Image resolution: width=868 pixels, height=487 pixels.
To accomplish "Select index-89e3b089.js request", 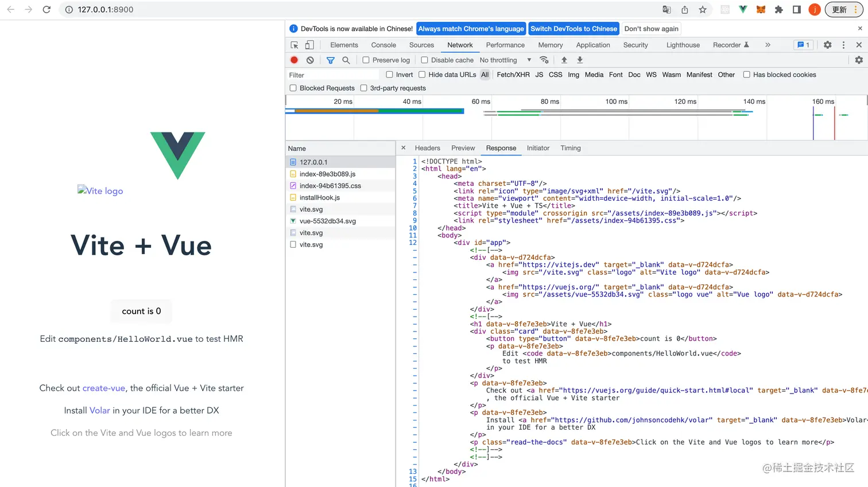I will coord(340,174).
